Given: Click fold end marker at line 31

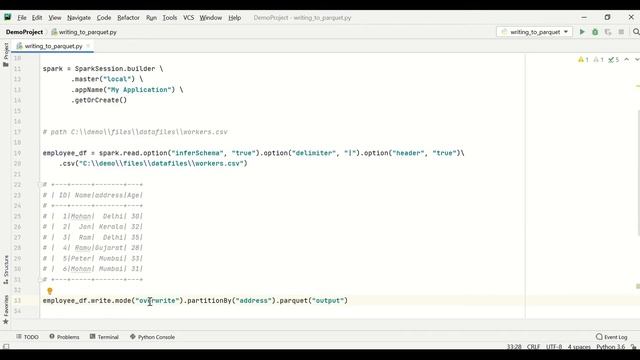Looking at the screenshot, I should (40, 280).
